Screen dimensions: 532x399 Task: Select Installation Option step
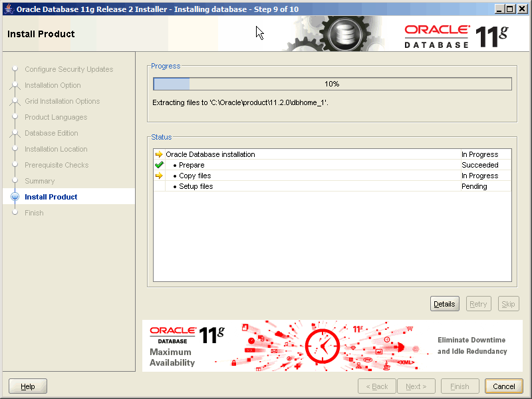(53, 85)
